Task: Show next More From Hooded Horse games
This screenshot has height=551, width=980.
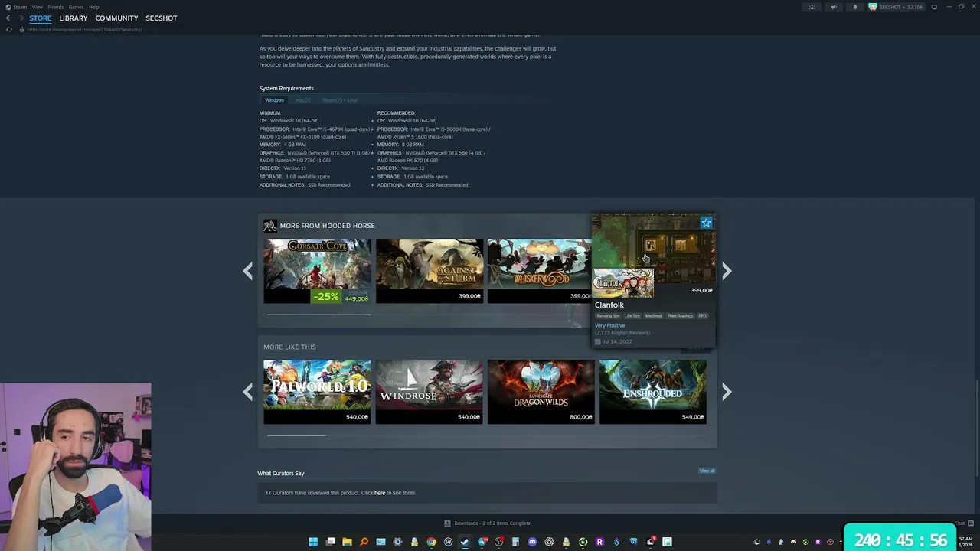Action: click(727, 271)
